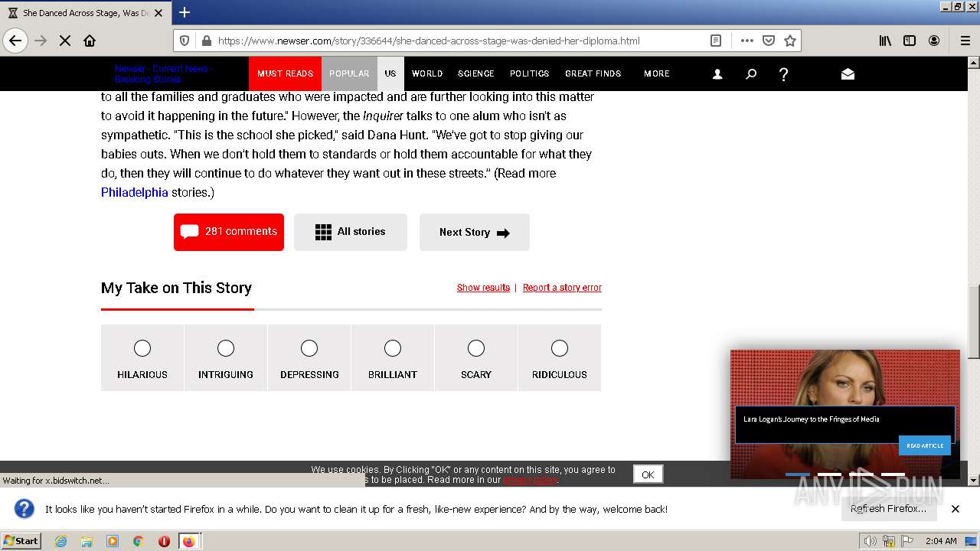This screenshot has height=551, width=980.
Task: Open the volume speaker tray icon
Action: (871, 541)
